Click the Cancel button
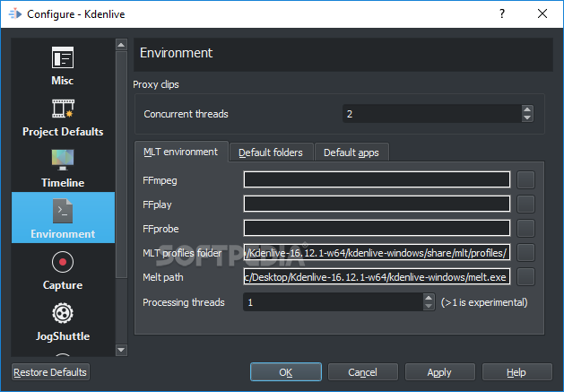Image resolution: width=564 pixels, height=392 pixels. [x=363, y=372]
